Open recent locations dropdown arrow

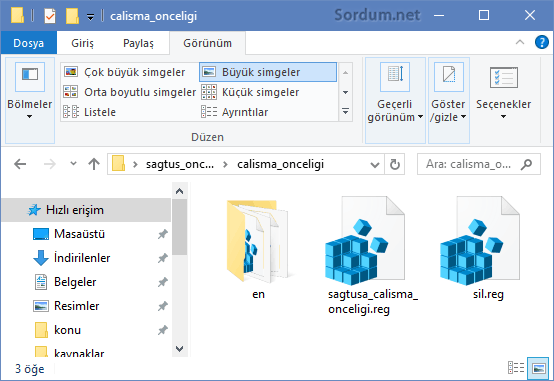(73, 163)
